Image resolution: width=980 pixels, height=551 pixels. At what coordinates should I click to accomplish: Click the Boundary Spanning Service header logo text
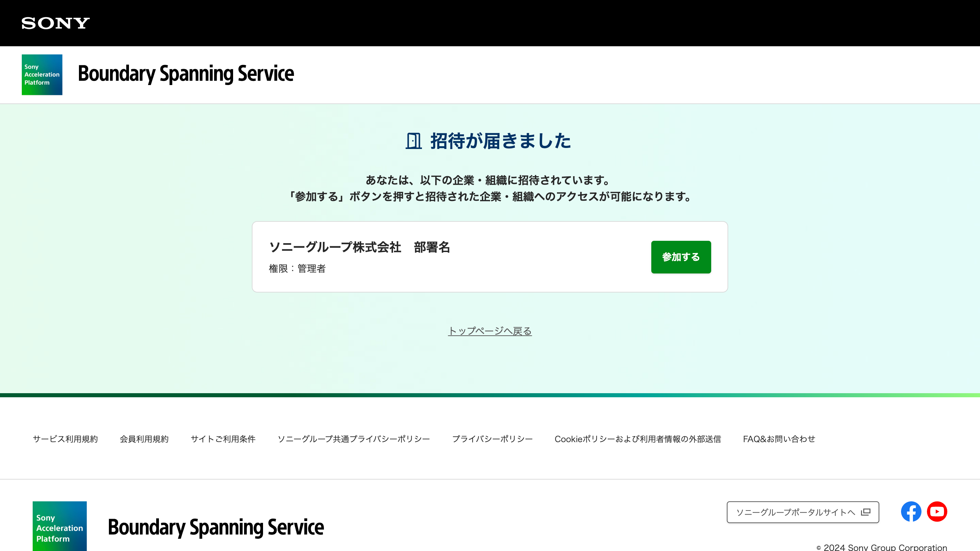(x=186, y=74)
